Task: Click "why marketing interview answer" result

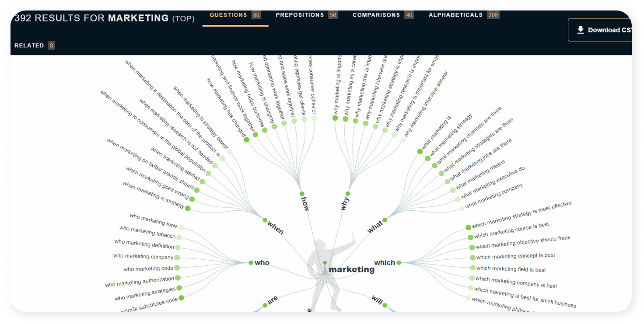Action: (426, 104)
